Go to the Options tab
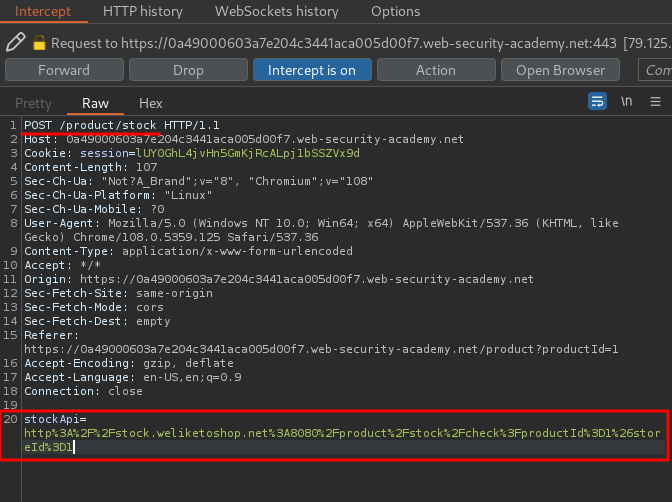 tap(395, 11)
